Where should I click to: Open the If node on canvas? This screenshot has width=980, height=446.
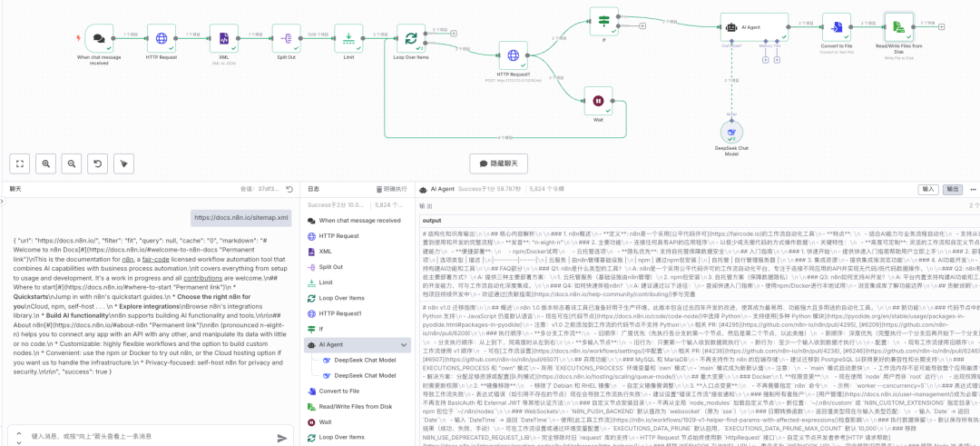pos(603,21)
